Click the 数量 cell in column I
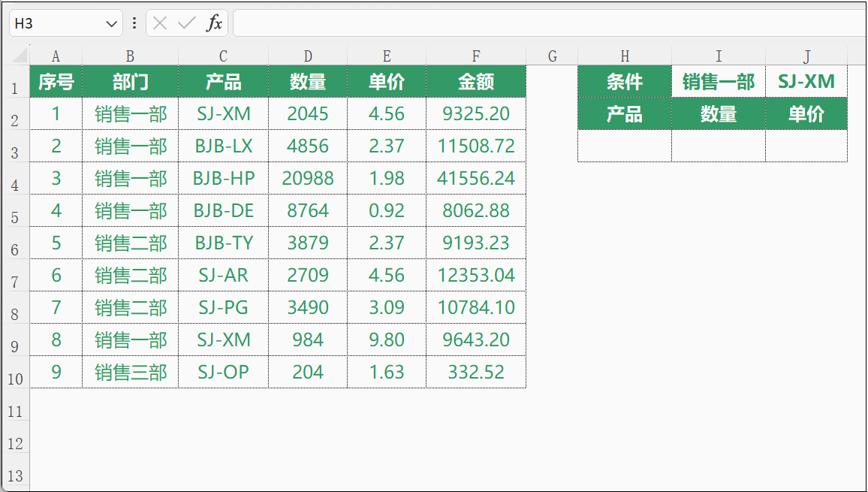 point(719,113)
